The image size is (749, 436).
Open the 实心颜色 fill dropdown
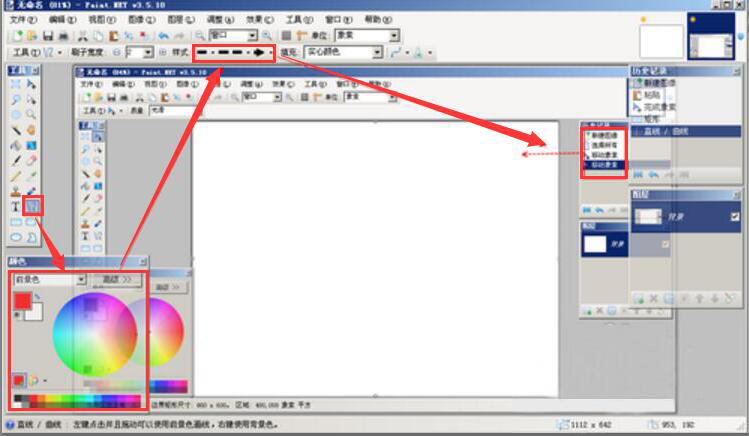pyautogui.click(x=343, y=52)
